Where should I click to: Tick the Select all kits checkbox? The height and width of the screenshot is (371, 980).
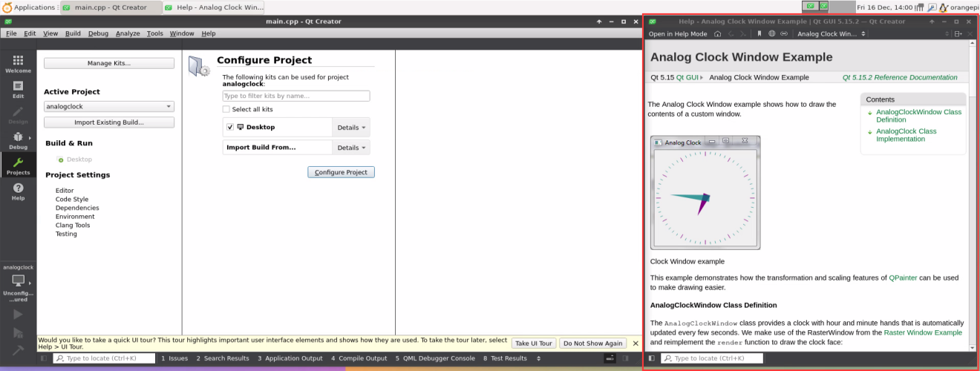(226, 109)
